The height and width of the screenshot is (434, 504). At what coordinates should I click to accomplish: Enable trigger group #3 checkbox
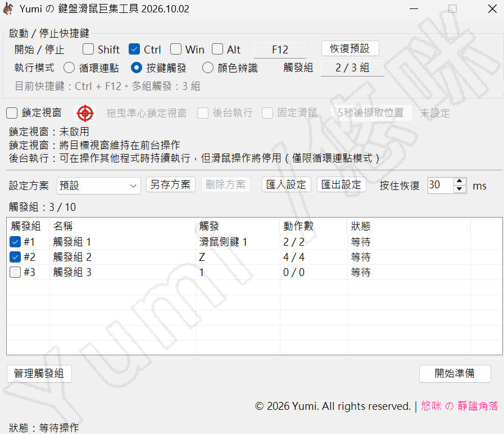point(15,272)
